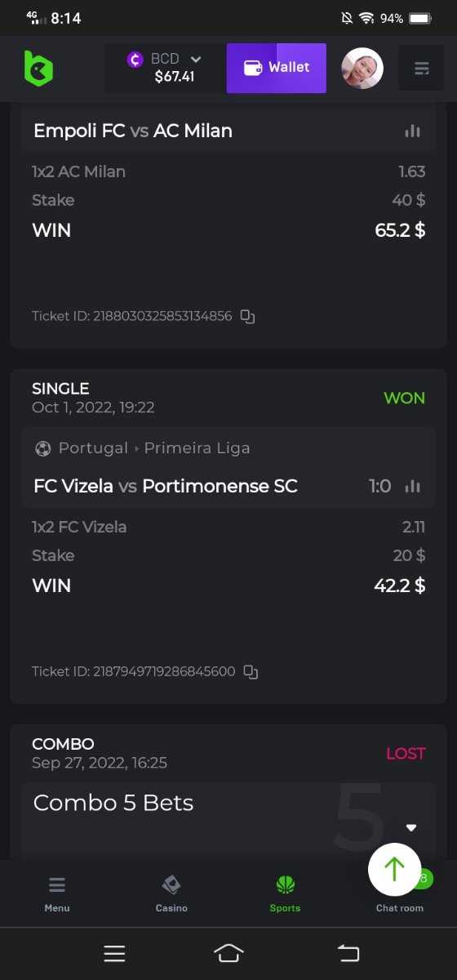Open the user profile avatar

click(x=362, y=69)
